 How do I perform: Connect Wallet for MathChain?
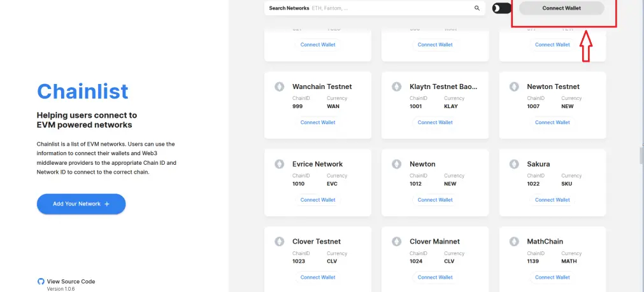coord(552,277)
